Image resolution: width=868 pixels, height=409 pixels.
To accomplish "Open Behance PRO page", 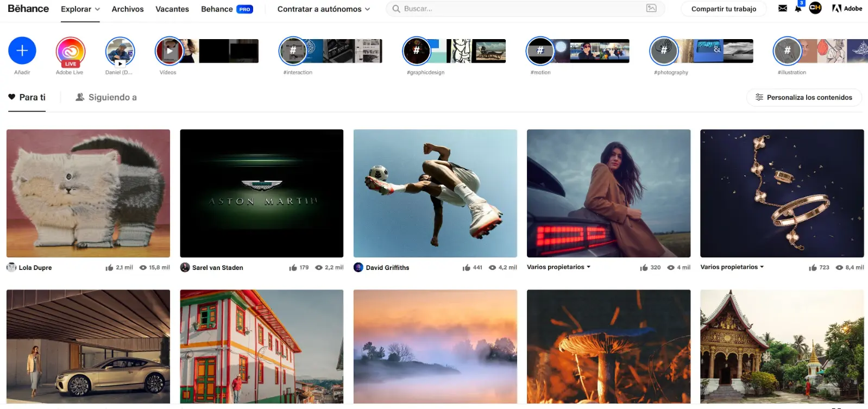I will tap(227, 9).
